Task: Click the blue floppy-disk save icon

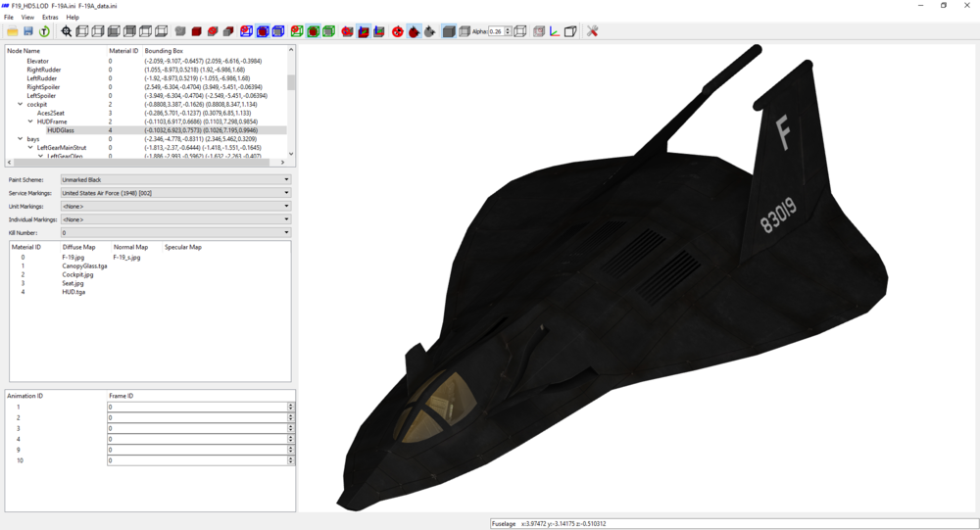Action: (28, 31)
